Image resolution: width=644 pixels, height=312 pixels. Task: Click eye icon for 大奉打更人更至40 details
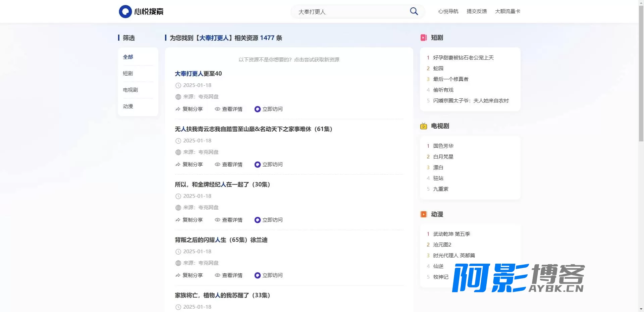click(x=217, y=109)
